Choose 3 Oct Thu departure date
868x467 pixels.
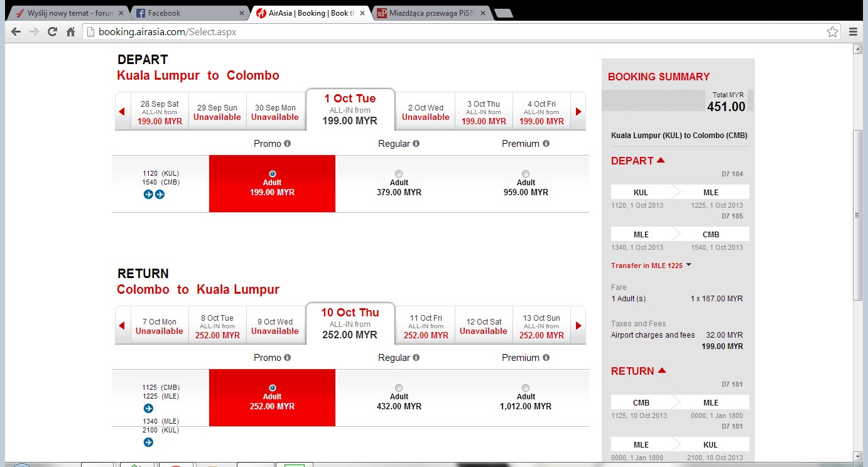[484, 112]
